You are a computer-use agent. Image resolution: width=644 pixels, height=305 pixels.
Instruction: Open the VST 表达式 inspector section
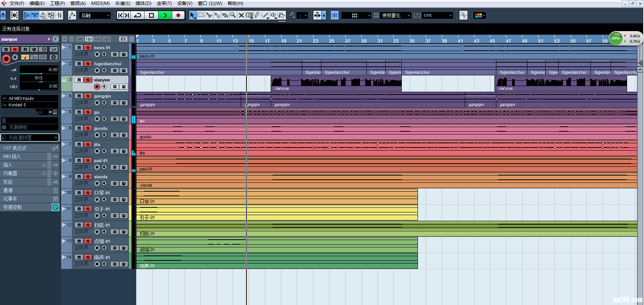coord(30,148)
